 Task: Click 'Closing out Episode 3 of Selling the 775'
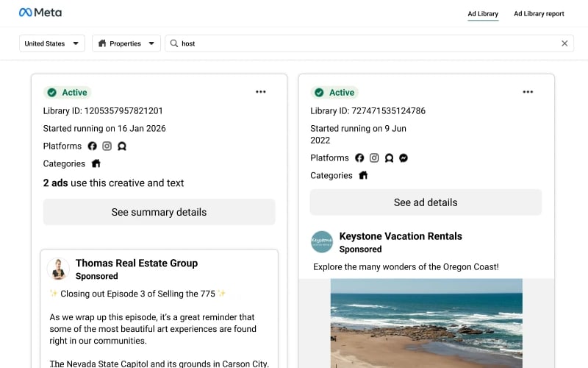[137, 294]
